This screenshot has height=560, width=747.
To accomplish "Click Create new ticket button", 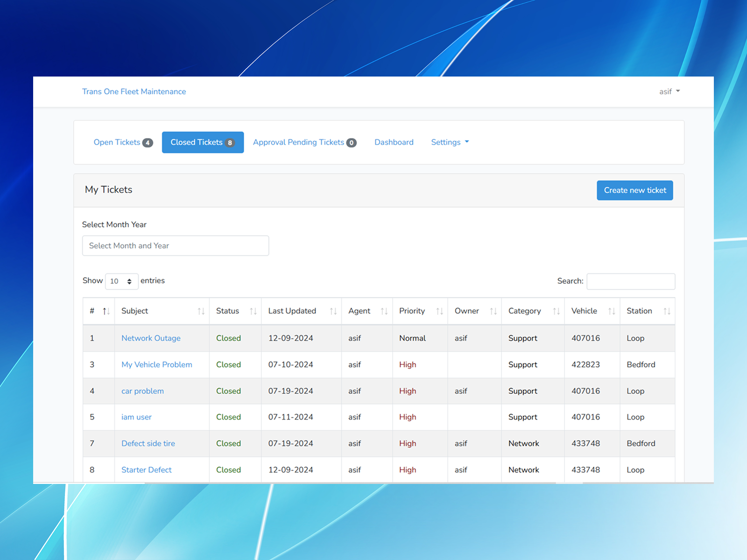I will 635,190.
